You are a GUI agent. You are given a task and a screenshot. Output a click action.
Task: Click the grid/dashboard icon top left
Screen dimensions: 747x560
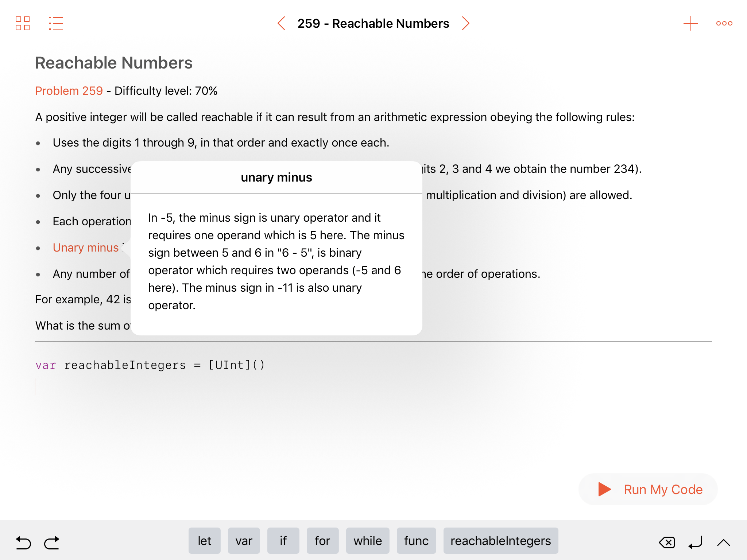pyautogui.click(x=22, y=23)
